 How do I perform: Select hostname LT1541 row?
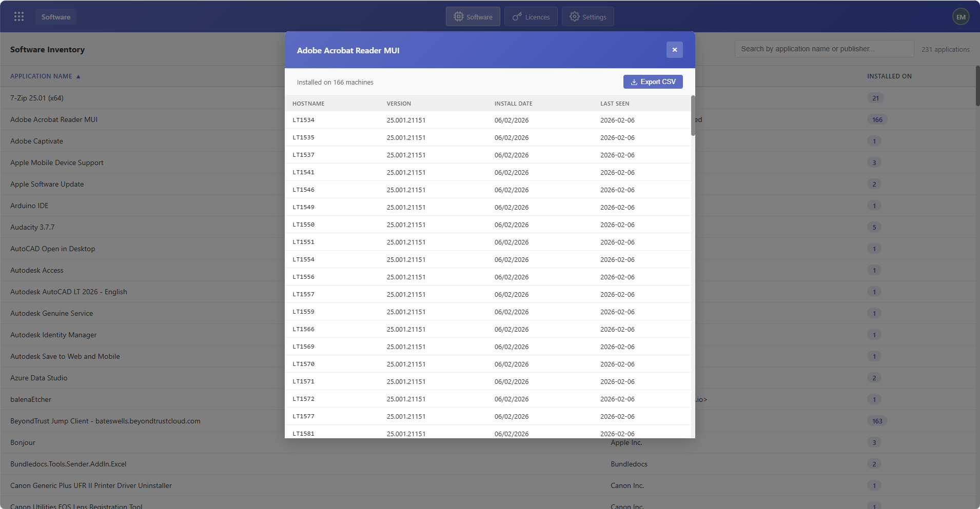487,172
